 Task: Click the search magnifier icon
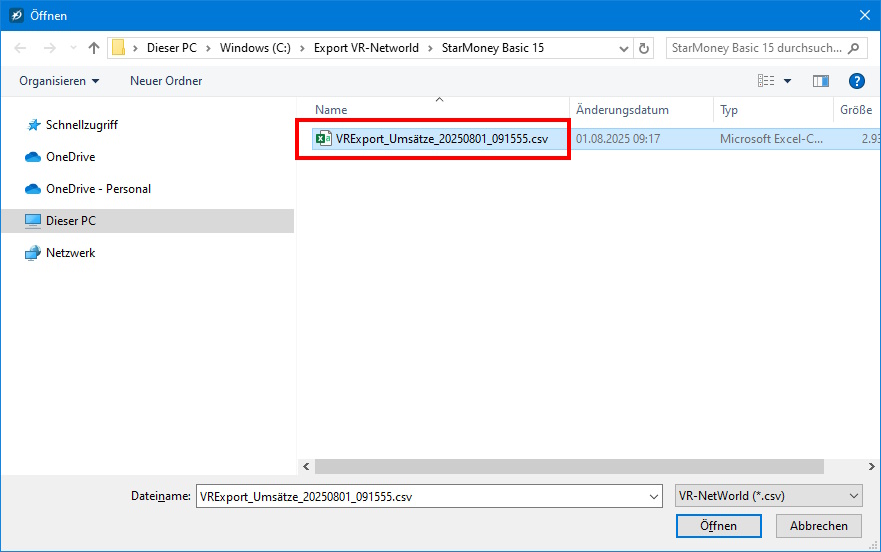coord(854,48)
